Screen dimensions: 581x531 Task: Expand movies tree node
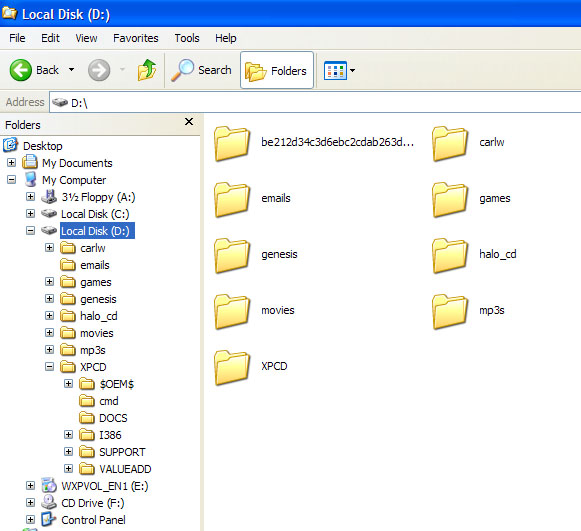49,333
